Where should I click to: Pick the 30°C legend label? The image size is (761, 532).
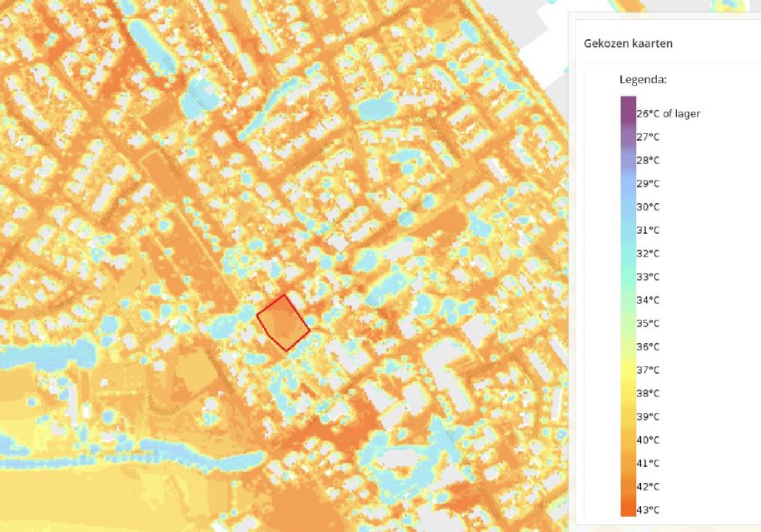(x=648, y=206)
